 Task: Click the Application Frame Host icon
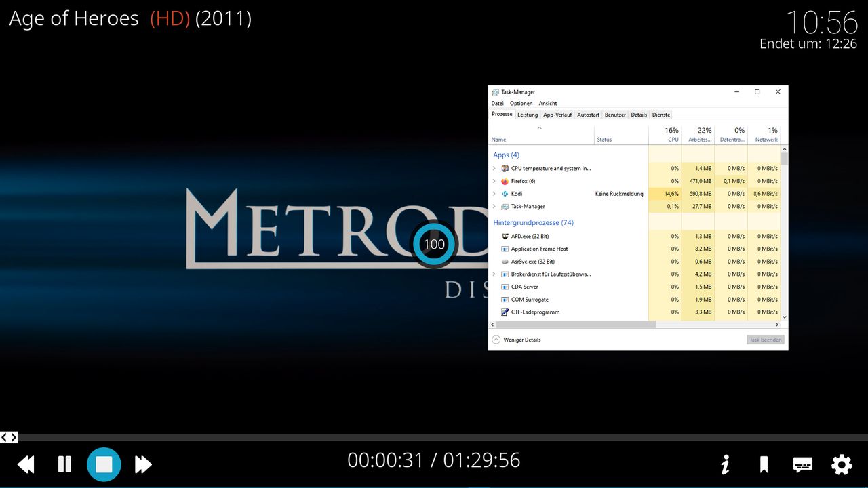click(505, 249)
